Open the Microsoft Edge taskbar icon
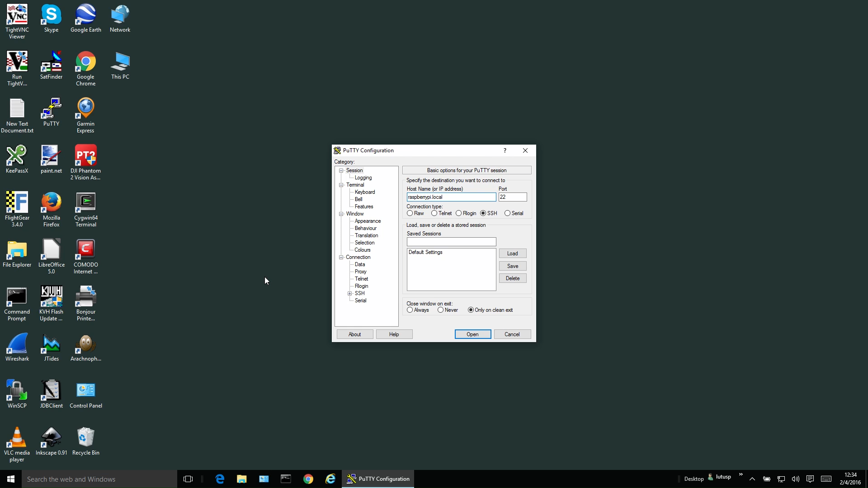Screen dimensions: 868x488 coord(220,479)
